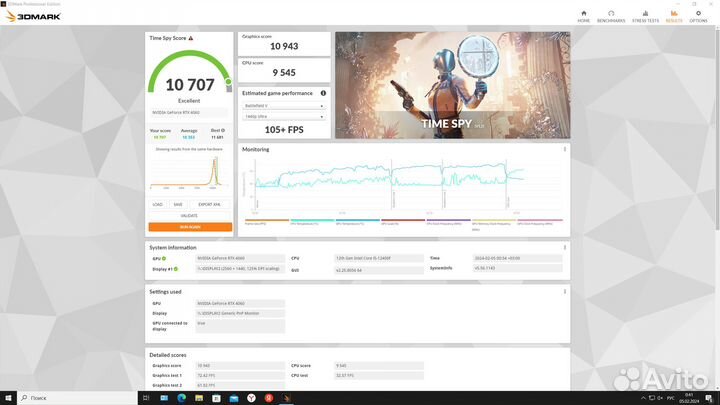Toggle the blue GPU Temperature legend item
Screen dimensions: 720x405
[358, 222]
